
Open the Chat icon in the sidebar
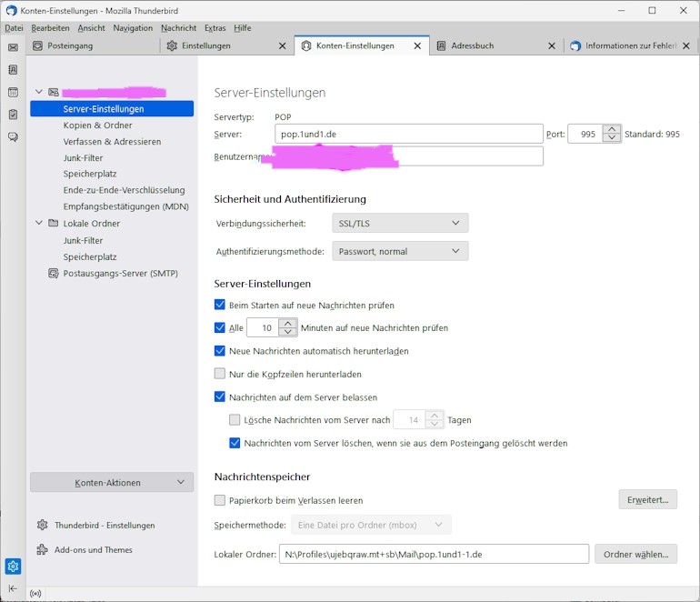pyautogui.click(x=13, y=136)
